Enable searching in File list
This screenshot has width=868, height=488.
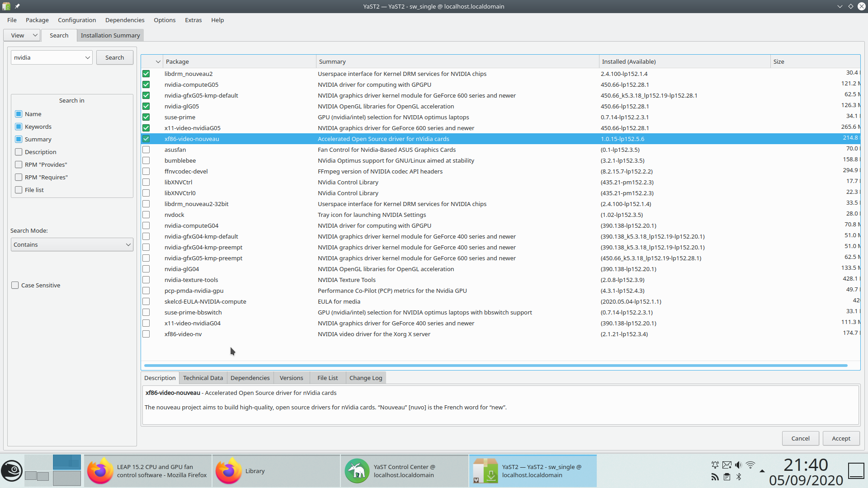[x=19, y=190]
